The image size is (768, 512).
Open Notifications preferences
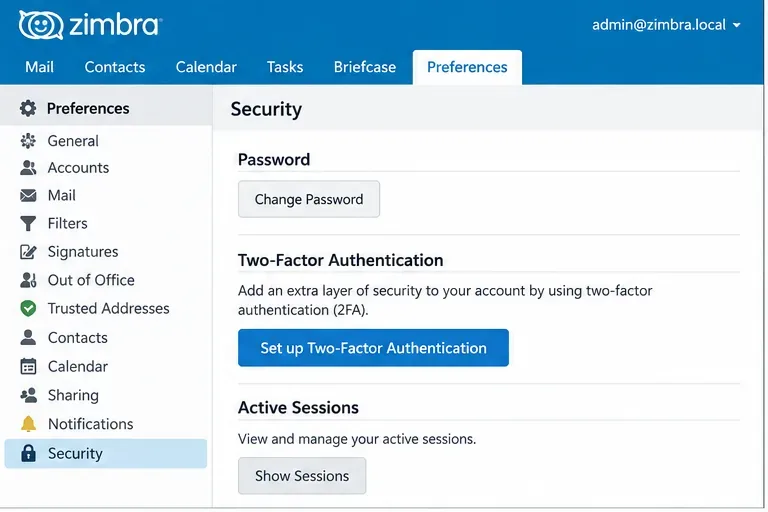(x=91, y=424)
